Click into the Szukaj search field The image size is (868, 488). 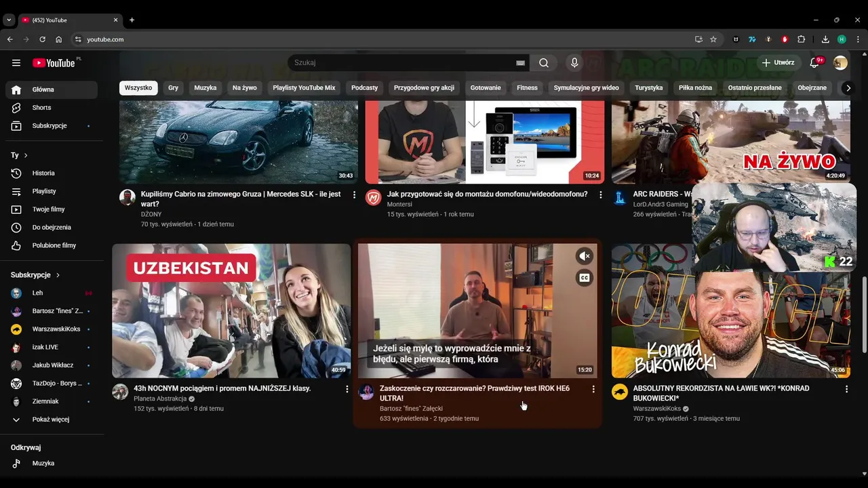403,63
